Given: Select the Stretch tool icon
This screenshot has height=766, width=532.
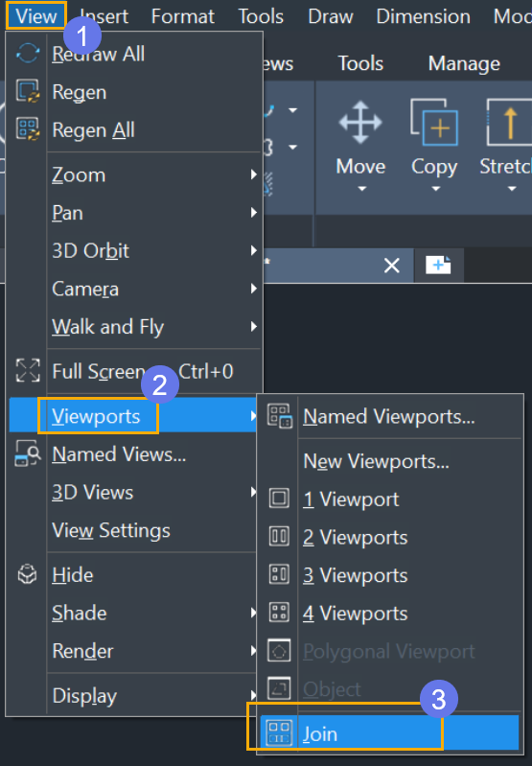Looking at the screenshot, I should pyautogui.click(x=509, y=122).
